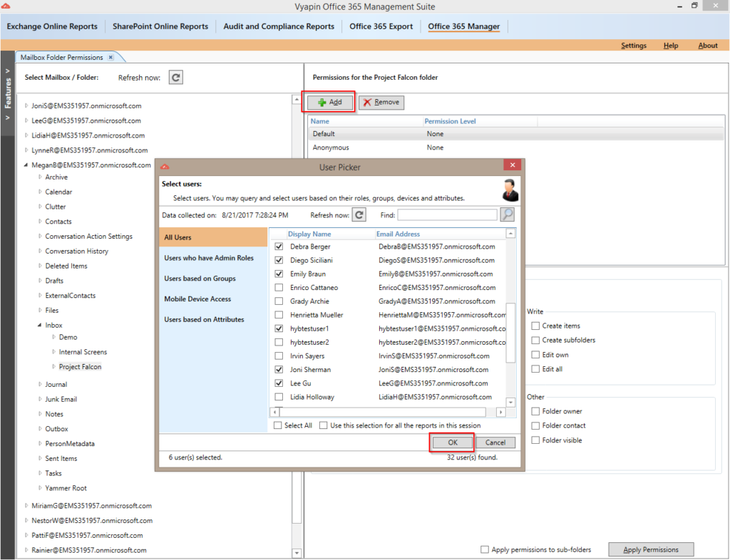Cancel the User Picker dialog

[x=495, y=442]
